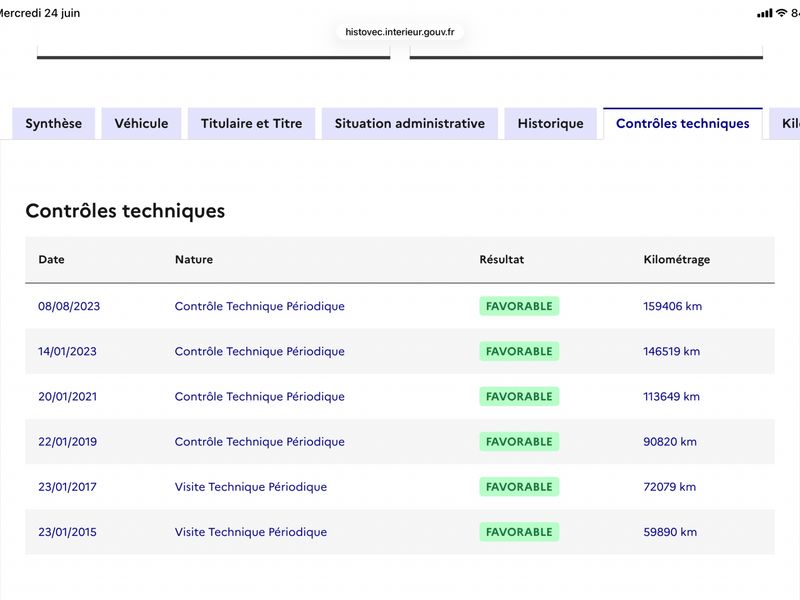Tap the histovec.interieur.gouv.fr address bar
Image resolution: width=800 pixels, height=600 pixels.
pos(399,32)
